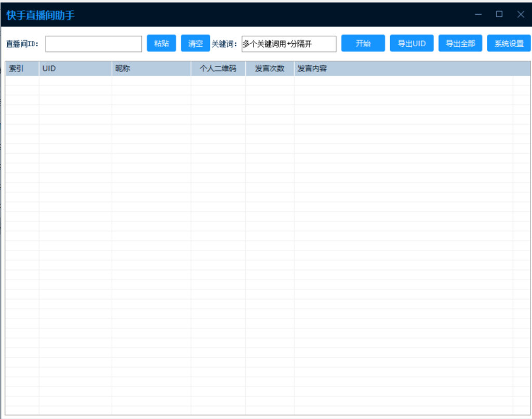The width and height of the screenshot is (532, 419).
Task: Click the 粘贴 (paste) button
Action: point(162,44)
